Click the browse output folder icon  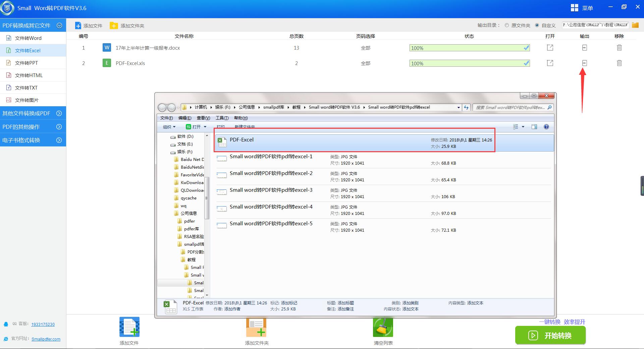[x=635, y=25]
